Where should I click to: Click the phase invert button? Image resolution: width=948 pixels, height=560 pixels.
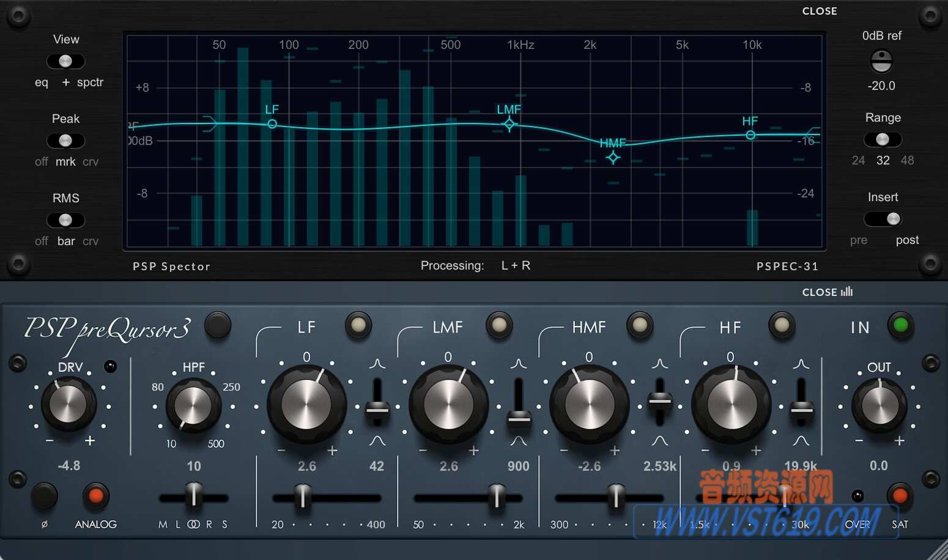[x=44, y=497]
